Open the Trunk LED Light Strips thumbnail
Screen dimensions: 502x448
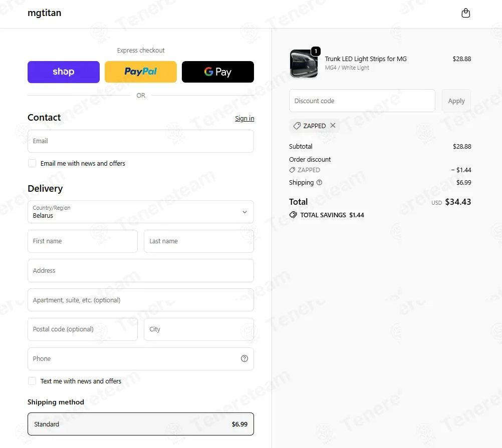pos(304,64)
